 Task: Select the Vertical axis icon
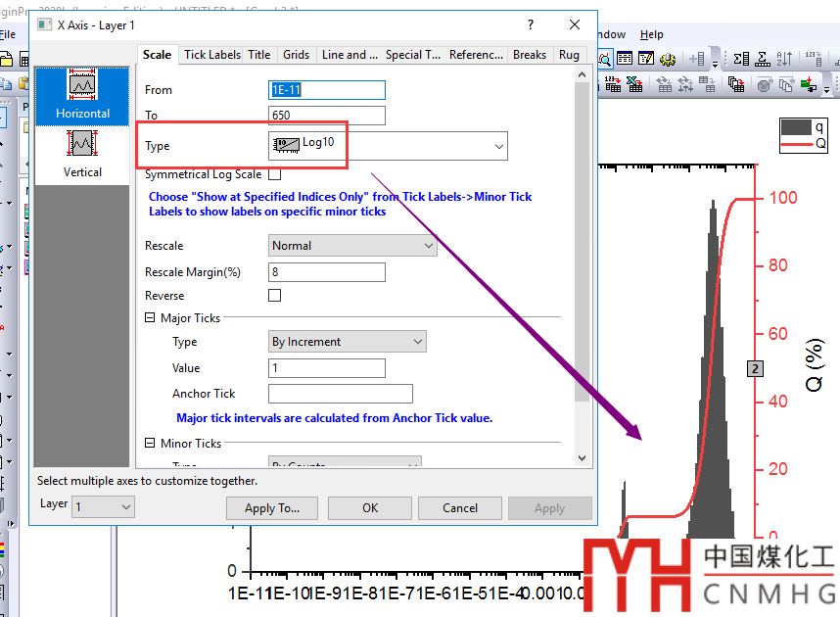tap(82, 153)
